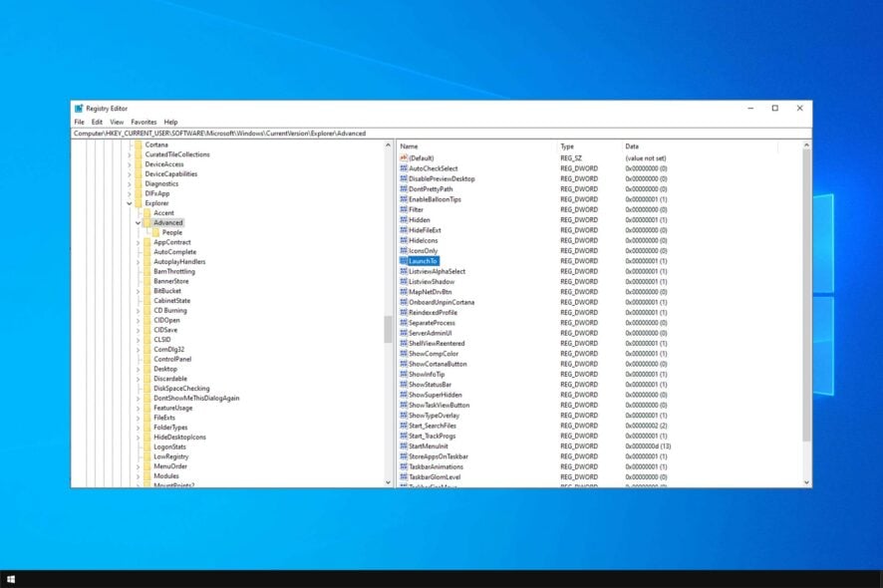Image resolution: width=883 pixels, height=588 pixels.
Task: Click the ShowCortanaButton DWORD icon
Action: click(404, 364)
